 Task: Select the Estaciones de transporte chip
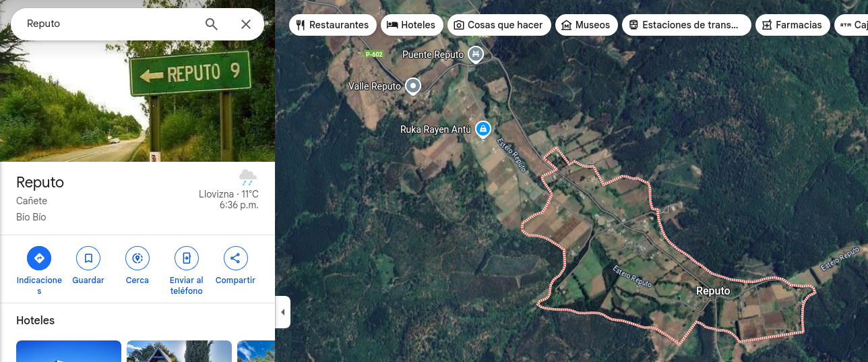coord(687,25)
